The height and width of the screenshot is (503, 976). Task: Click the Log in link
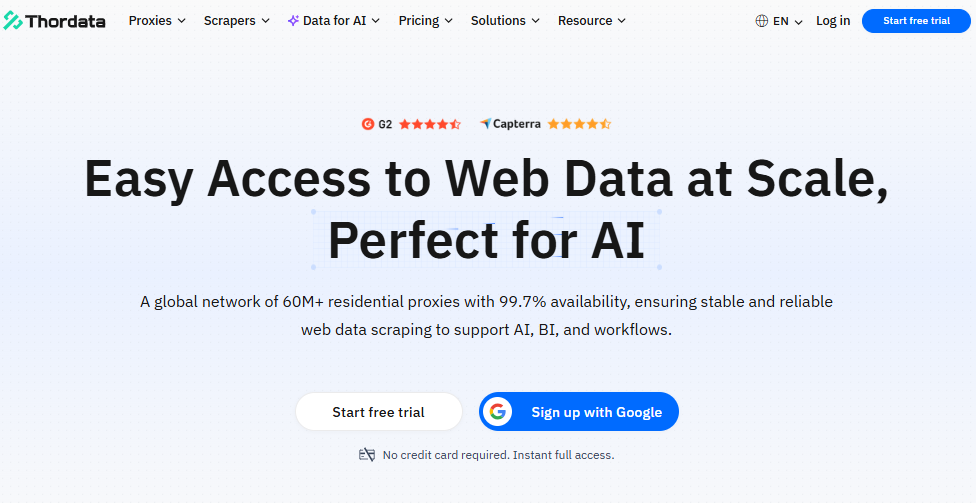pos(833,21)
